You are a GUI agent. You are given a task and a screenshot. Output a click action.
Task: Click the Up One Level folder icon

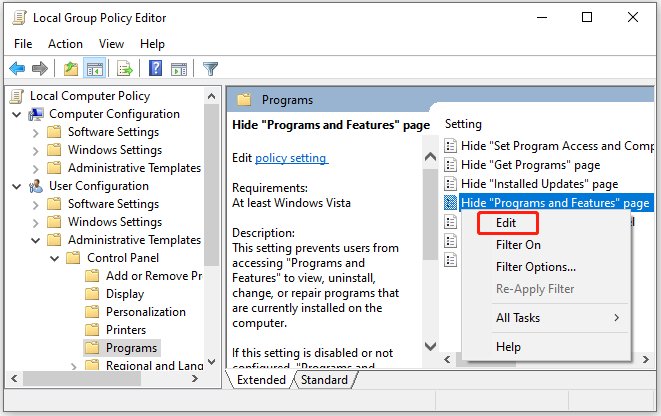(70, 68)
